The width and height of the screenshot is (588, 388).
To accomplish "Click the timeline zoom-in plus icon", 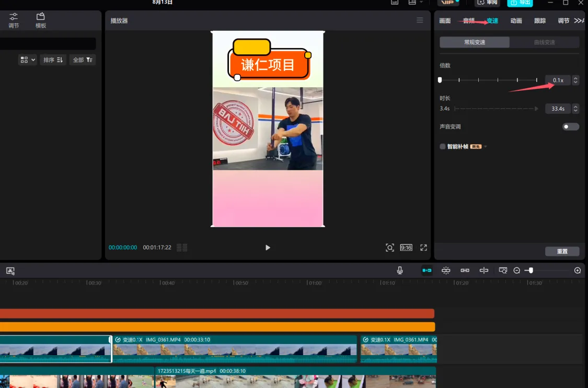I will point(578,271).
